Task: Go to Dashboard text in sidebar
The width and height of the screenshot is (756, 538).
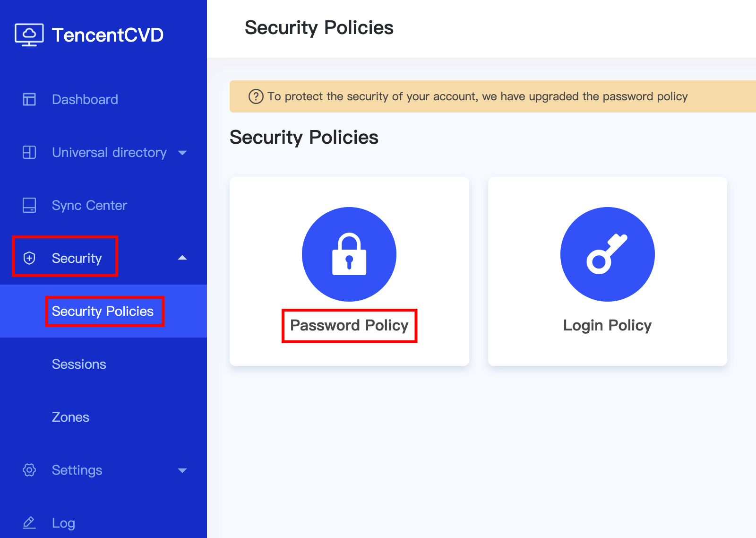Action: pos(85,99)
